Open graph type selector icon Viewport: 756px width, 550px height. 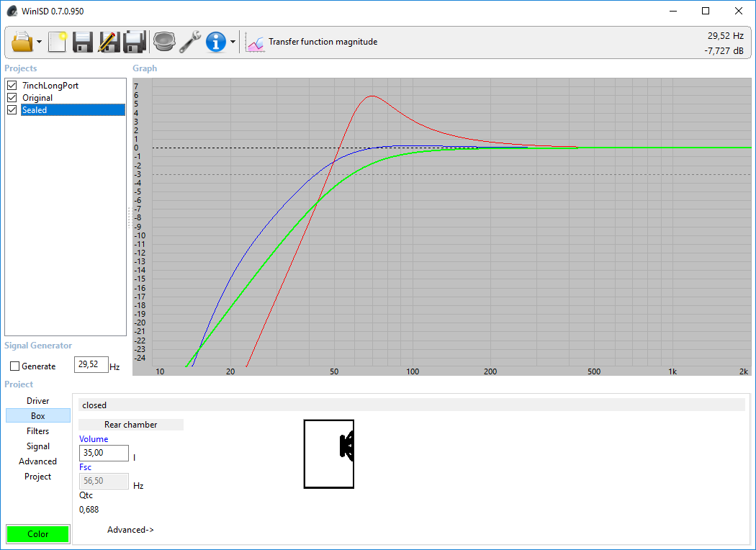255,42
